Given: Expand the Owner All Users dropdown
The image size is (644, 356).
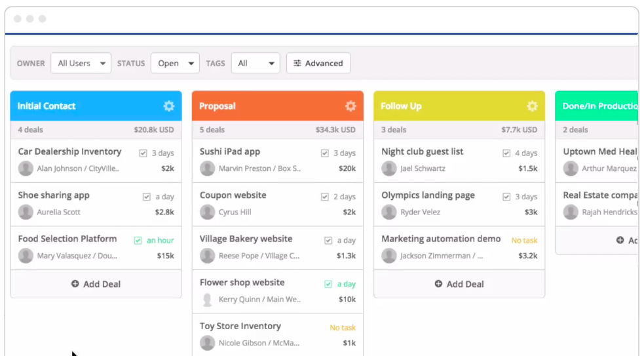Looking at the screenshot, I should tap(81, 64).
